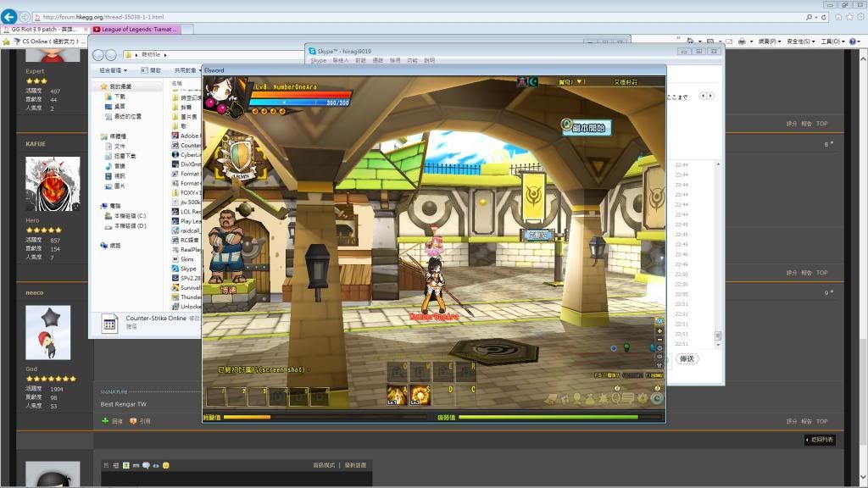Image resolution: width=868 pixels, height=488 pixels.
Task: Open the 安全性(S) dropdown menu
Action: tap(801, 41)
